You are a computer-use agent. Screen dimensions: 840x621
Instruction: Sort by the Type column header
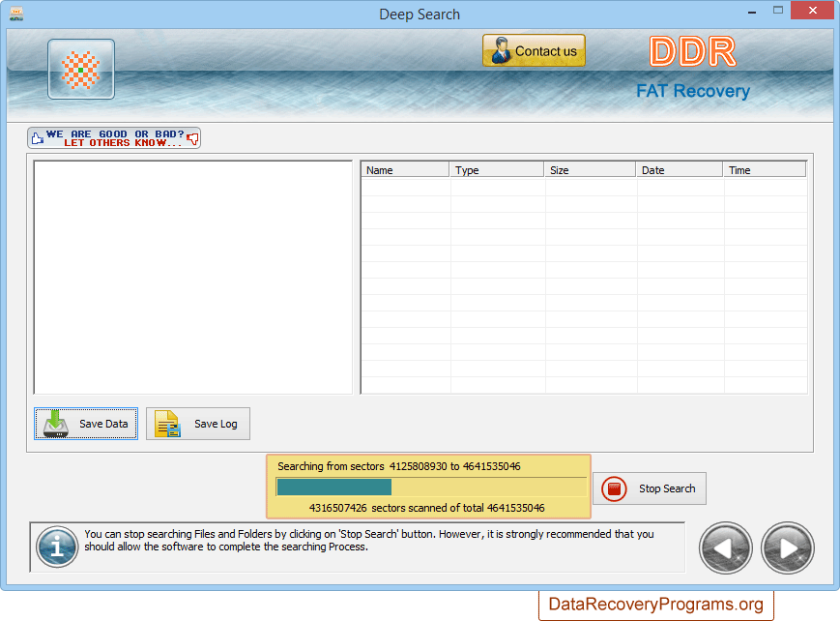497,170
